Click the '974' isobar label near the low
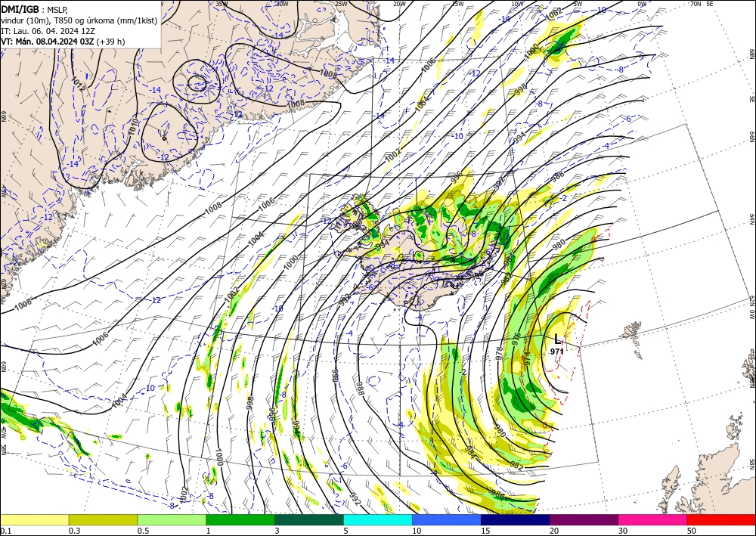The image size is (756, 536). coord(527,358)
